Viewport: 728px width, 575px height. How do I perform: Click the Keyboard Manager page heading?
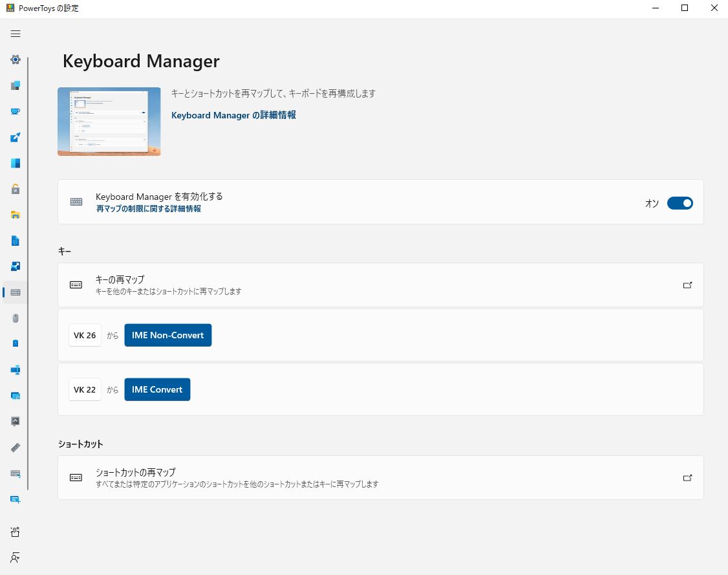pyautogui.click(x=141, y=61)
